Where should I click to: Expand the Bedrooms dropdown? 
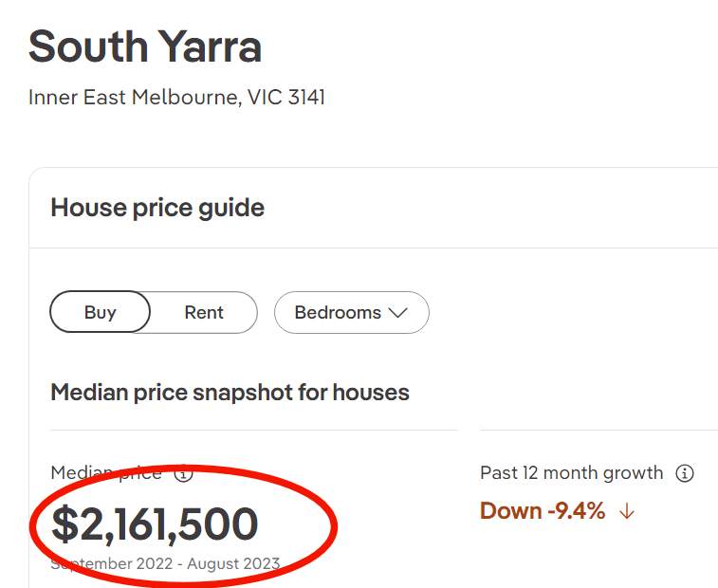(x=351, y=312)
